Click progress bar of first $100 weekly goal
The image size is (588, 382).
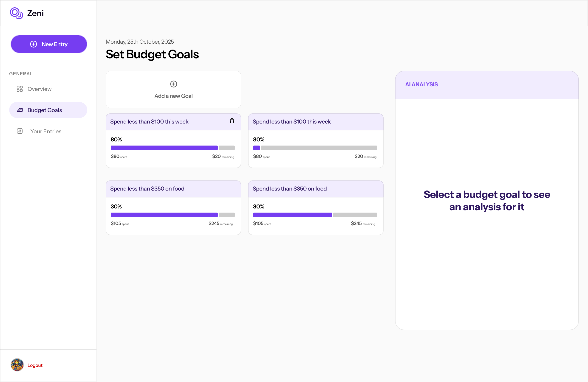172,148
